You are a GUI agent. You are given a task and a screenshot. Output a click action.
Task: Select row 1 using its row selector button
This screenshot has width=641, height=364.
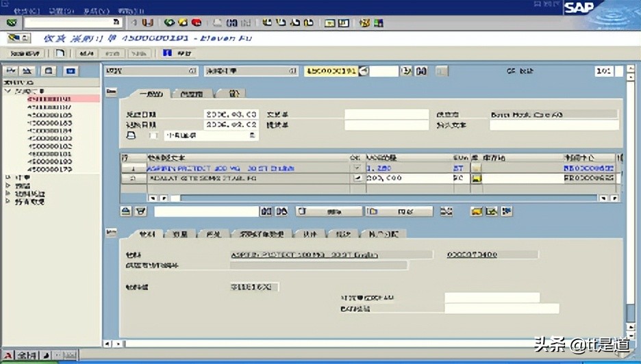(x=134, y=168)
